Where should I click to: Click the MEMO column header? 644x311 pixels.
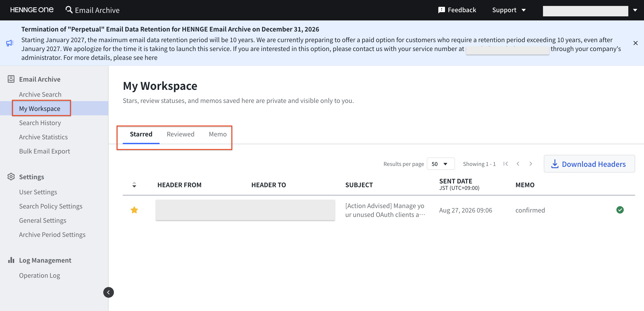[x=525, y=185]
